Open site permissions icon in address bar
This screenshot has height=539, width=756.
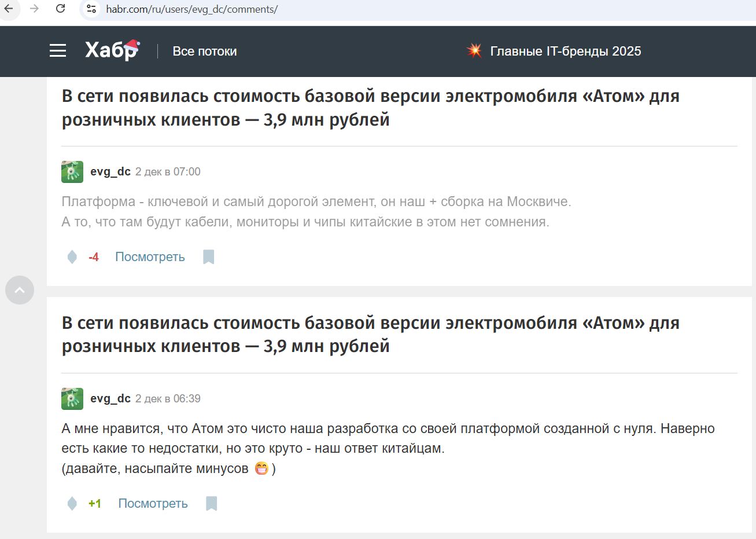coord(91,9)
